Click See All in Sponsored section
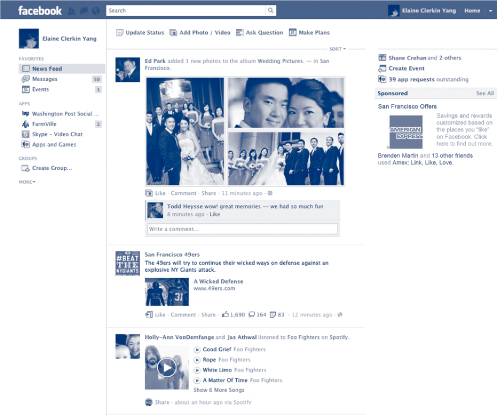The image size is (497, 416). pyautogui.click(x=485, y=93)
